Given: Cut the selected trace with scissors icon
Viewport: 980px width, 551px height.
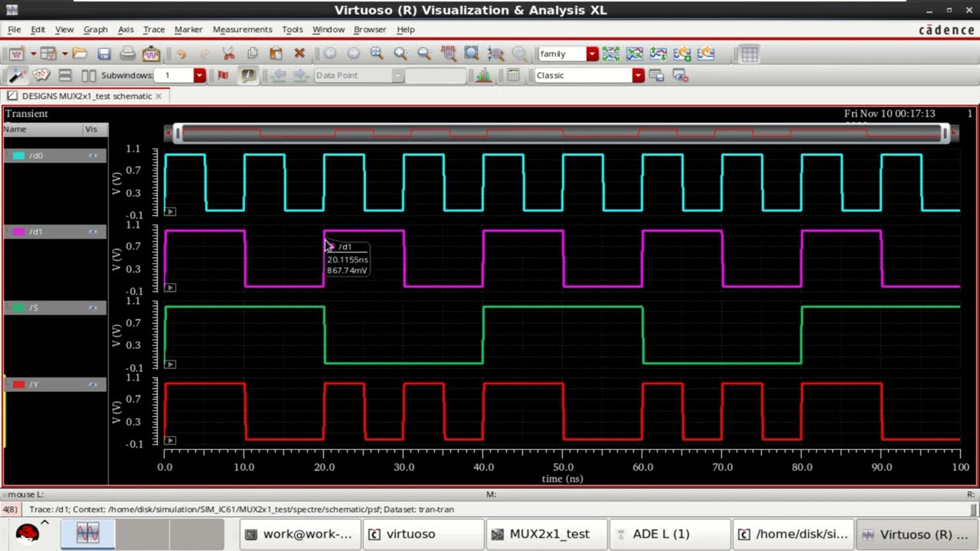Looking at the screenshot, I should 228,54.
